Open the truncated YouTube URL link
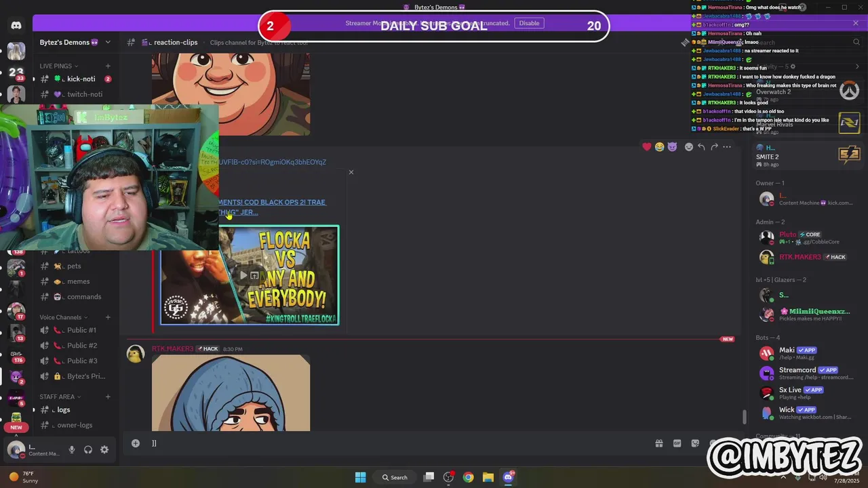The image size is (868, 488). coord(272,162)
